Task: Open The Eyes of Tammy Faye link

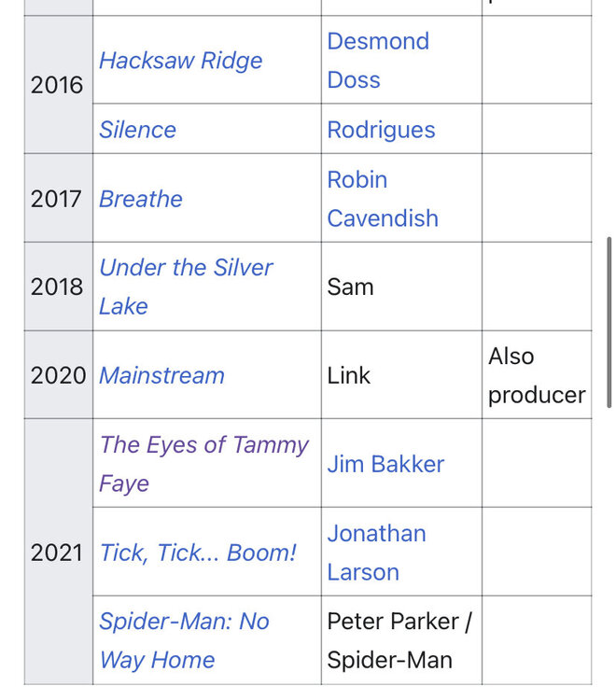Action: (203, 464)
